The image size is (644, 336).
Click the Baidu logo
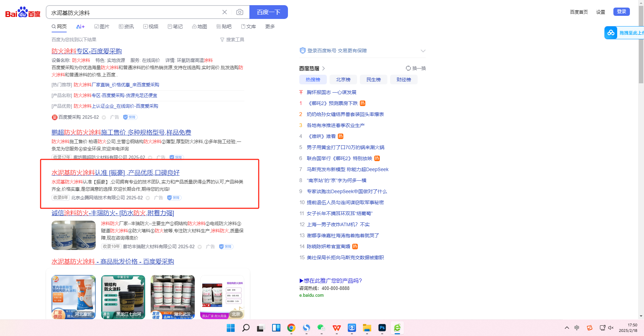(23, 12)
